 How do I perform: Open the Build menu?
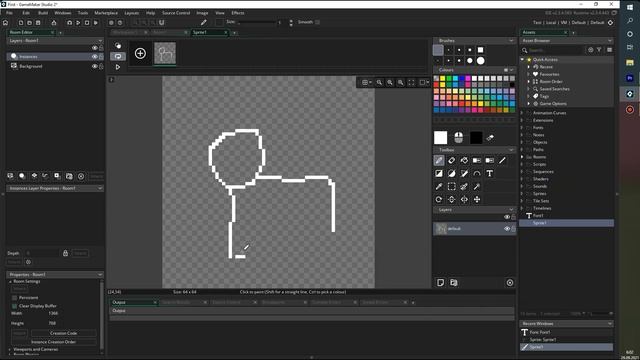(43, 13)
